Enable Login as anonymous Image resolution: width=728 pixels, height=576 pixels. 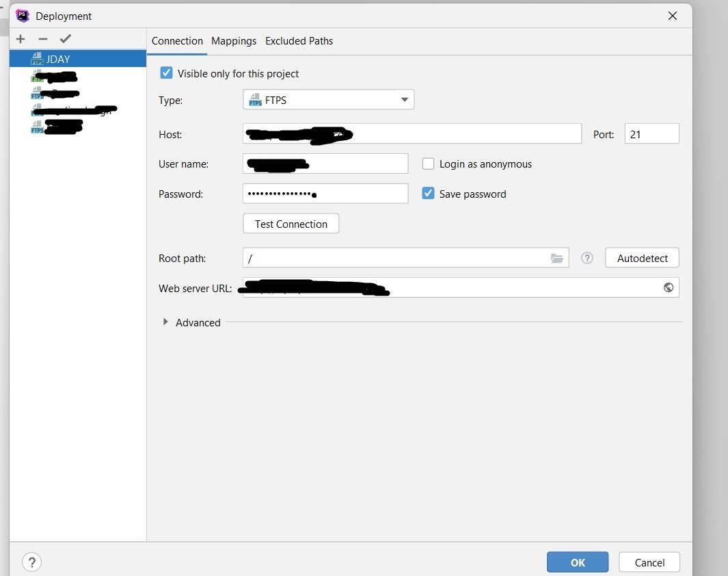[428, 163]
